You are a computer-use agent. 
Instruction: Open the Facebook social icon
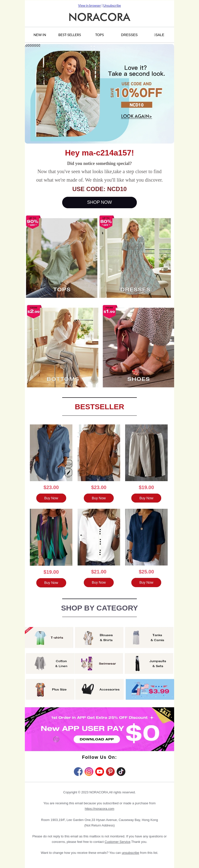click(78, 771)
